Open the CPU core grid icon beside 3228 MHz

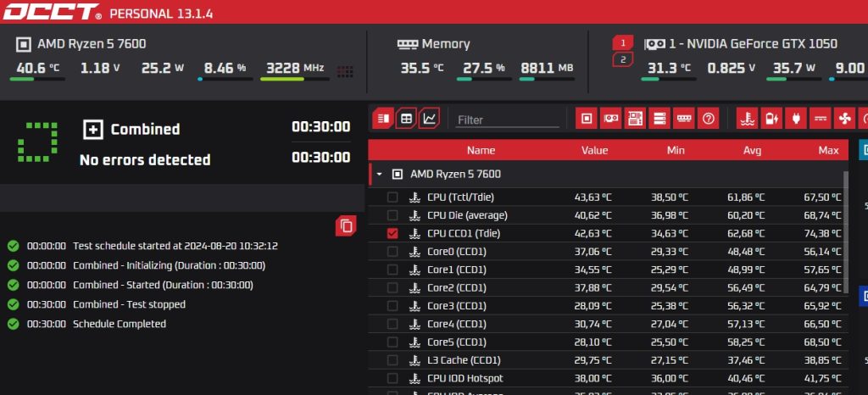(x=346, y=71)
